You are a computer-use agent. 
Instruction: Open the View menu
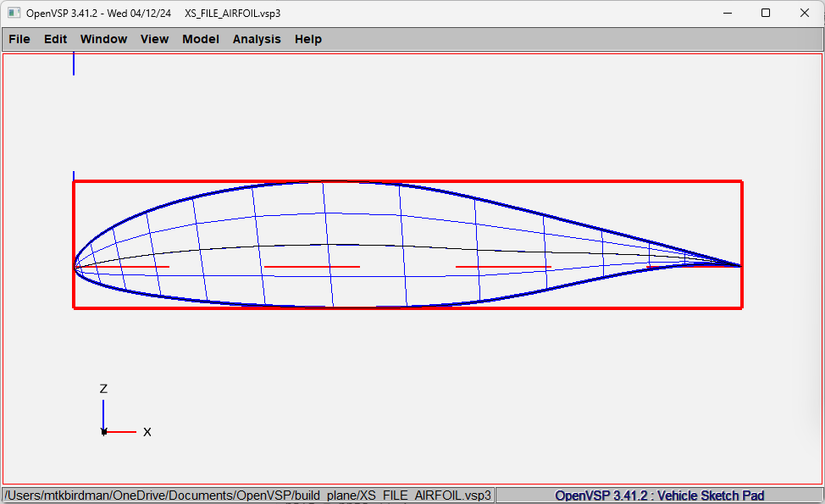pyautogui.click(x=154, y=39)
